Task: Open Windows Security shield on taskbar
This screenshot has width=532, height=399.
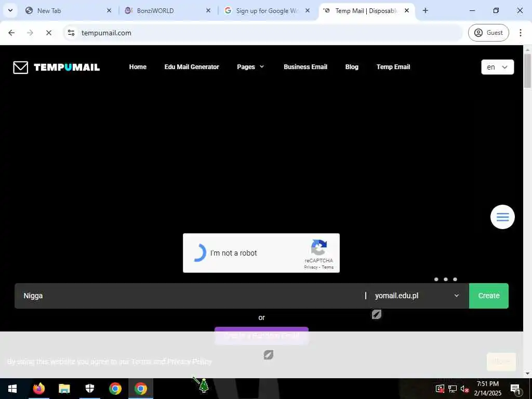Action: coord(90,389)
